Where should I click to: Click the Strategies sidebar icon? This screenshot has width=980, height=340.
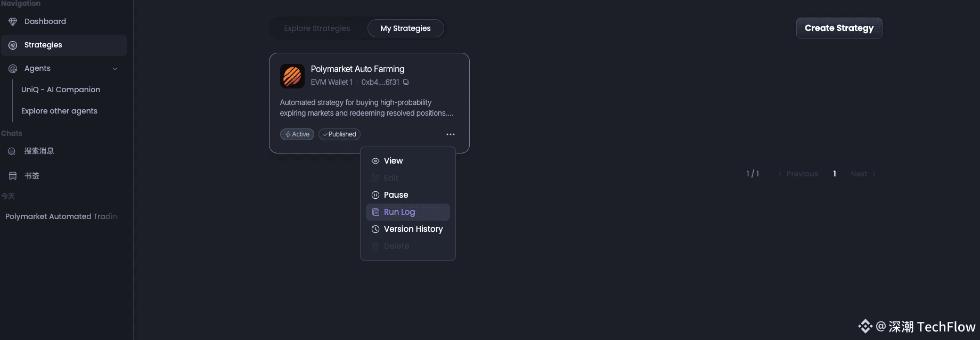coord(13,45)
